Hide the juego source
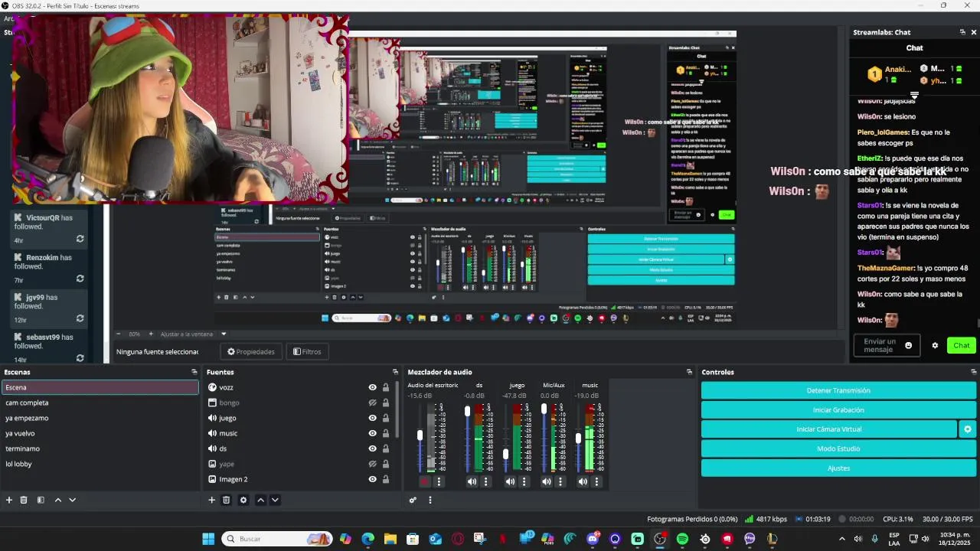Screen dimensions: 980x551 click(372, 418)
